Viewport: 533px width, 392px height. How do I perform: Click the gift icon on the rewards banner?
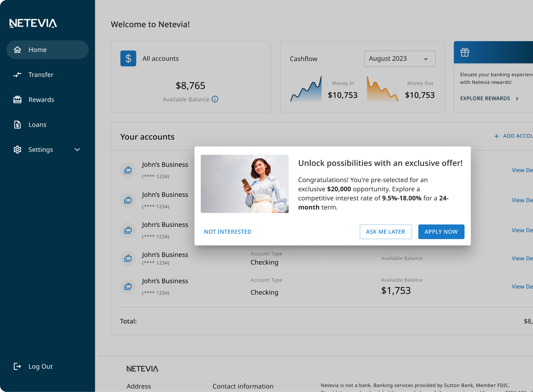click(465, 52)
